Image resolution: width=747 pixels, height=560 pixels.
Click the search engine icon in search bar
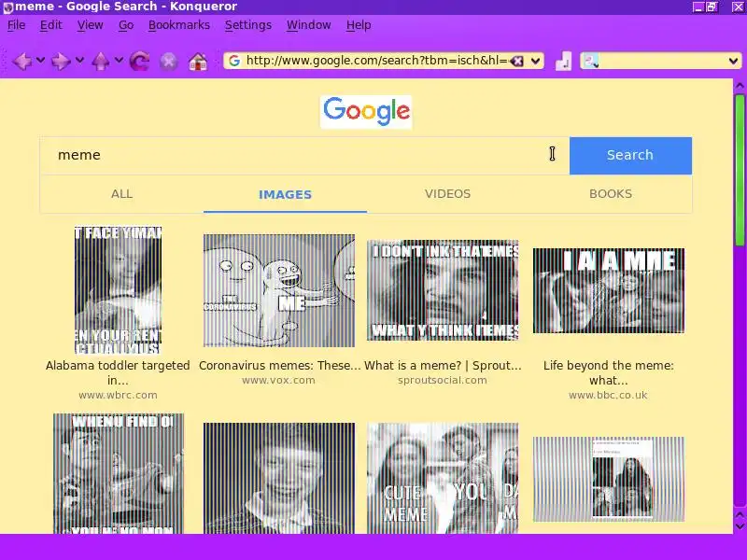point(591,61)
